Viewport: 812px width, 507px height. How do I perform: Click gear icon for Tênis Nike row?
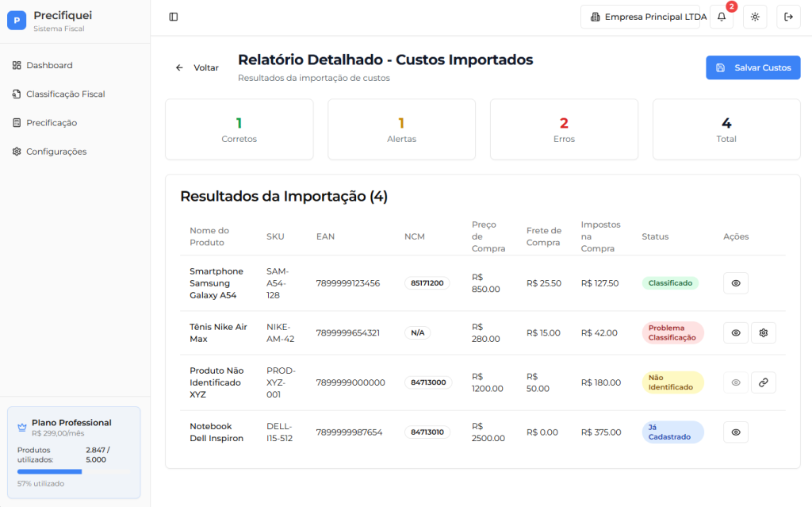[764, 332]
